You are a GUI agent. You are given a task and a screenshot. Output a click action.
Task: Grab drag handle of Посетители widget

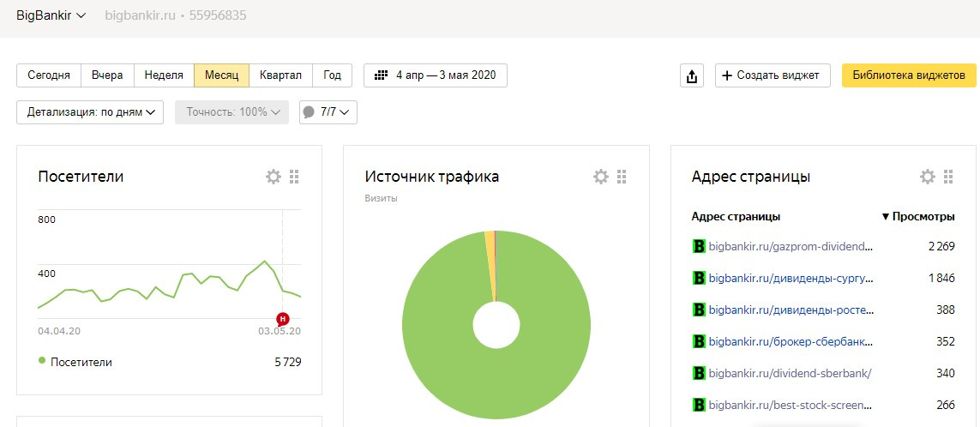[x=294, y=177]
